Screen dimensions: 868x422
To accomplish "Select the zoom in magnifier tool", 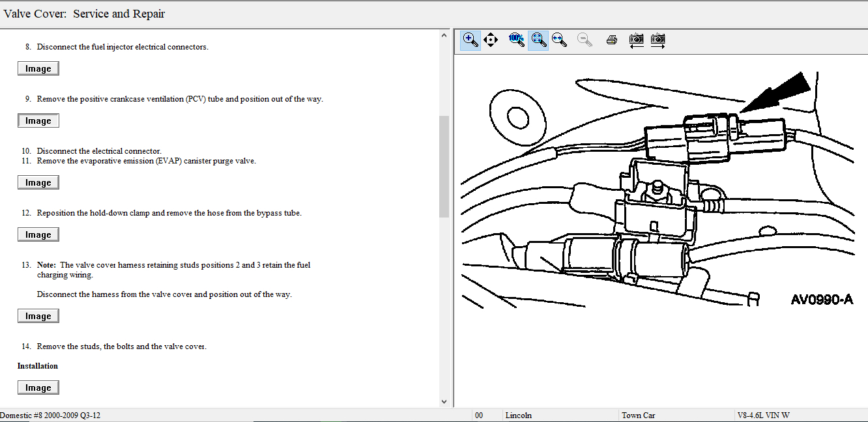I will pyautogui.click(x=470, y=40).
